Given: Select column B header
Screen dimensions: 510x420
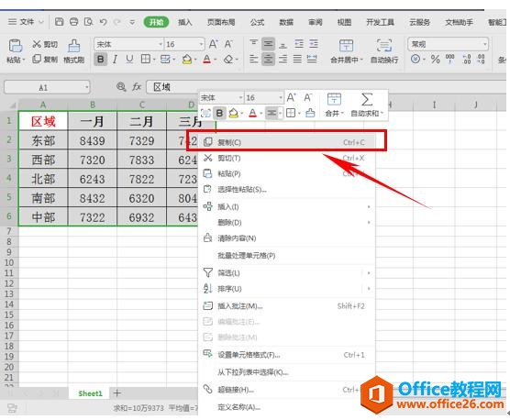Looking at the screenshot, I should [93, 105].
